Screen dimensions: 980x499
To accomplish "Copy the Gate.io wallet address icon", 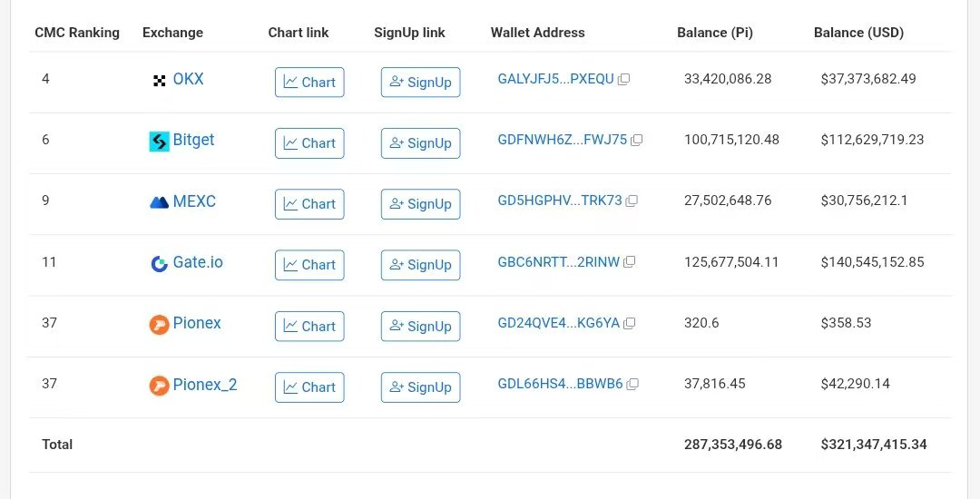I will [x=630, y=261].
